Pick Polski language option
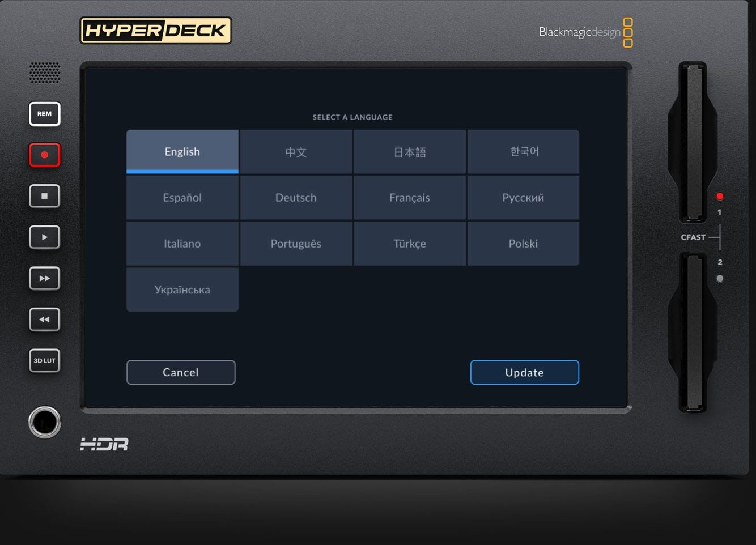The width and height of the screenshot is (756, 545). [524, 244]
